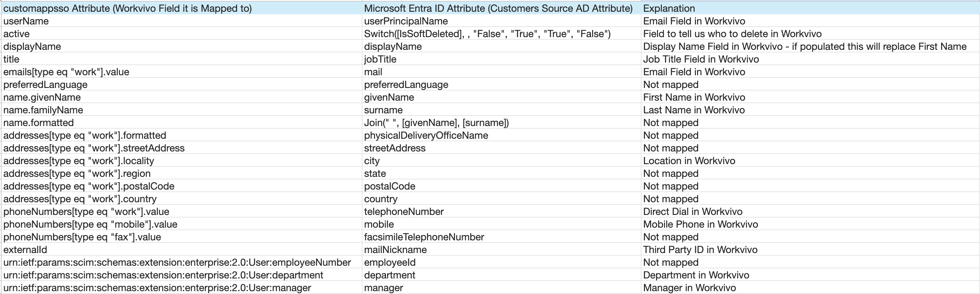
Task: Click the 'userPrincipalName' cell
Action: tap(406, 21)
